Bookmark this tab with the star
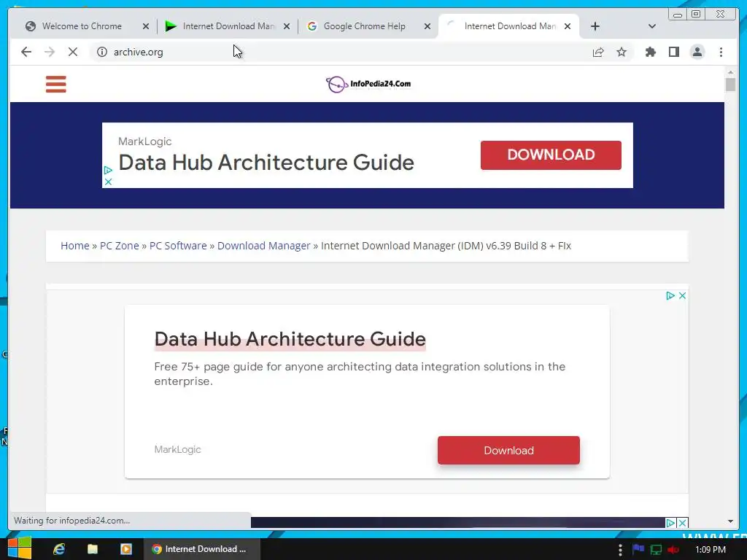 click(x=622, y=52)
